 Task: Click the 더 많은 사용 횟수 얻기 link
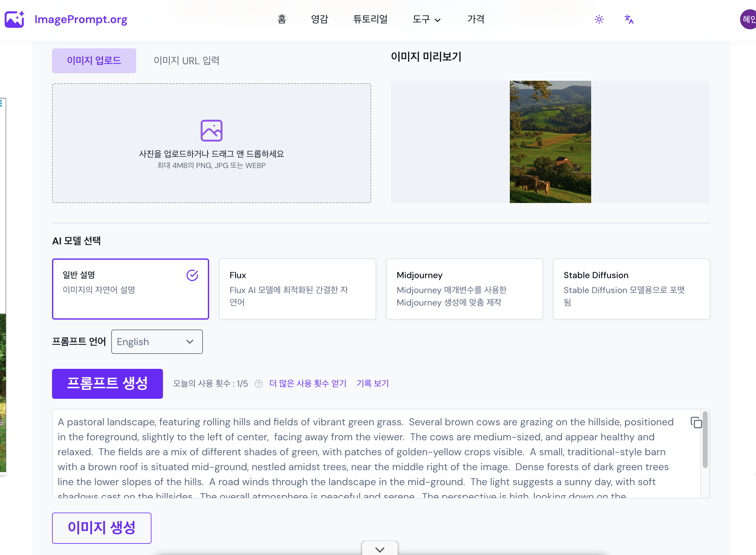pyautogui.click(x=308, y=383)
